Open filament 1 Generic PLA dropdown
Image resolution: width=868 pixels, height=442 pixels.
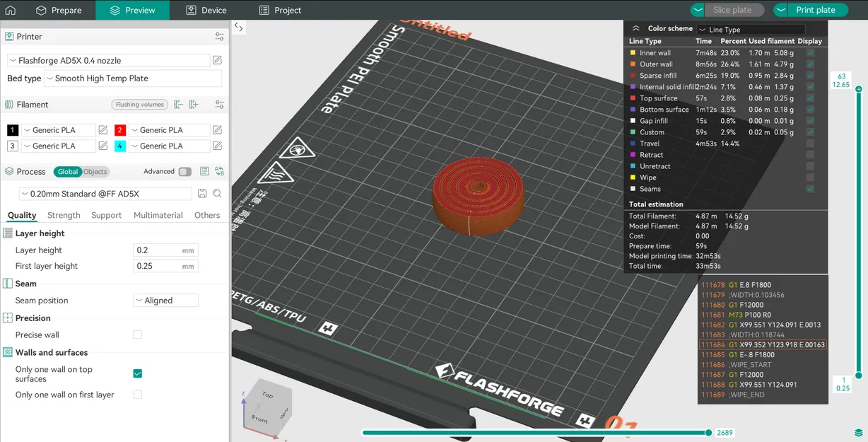tap(58, 130)
